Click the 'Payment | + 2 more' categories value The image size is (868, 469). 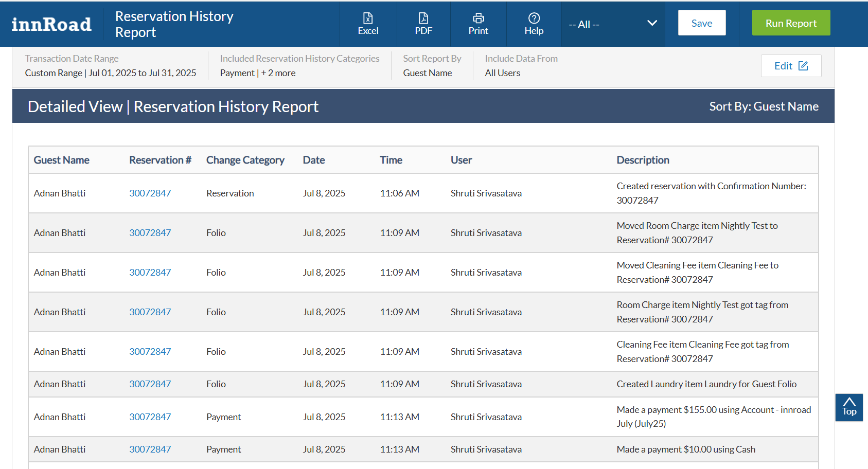click(x=258, y=73)
